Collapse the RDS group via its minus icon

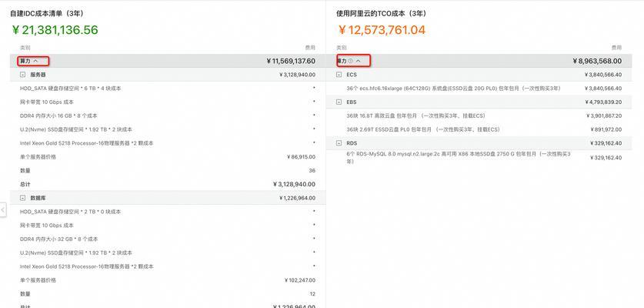[x=339, y=143]
